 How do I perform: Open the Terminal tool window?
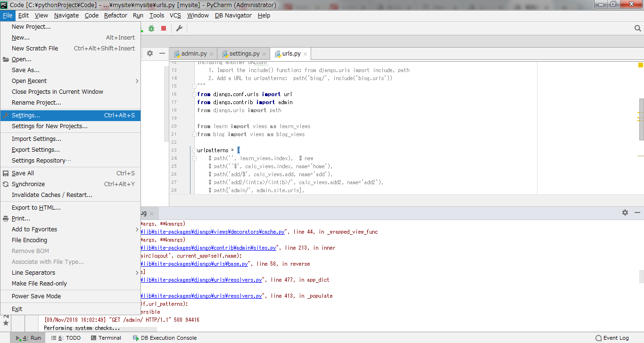(106, 338)
